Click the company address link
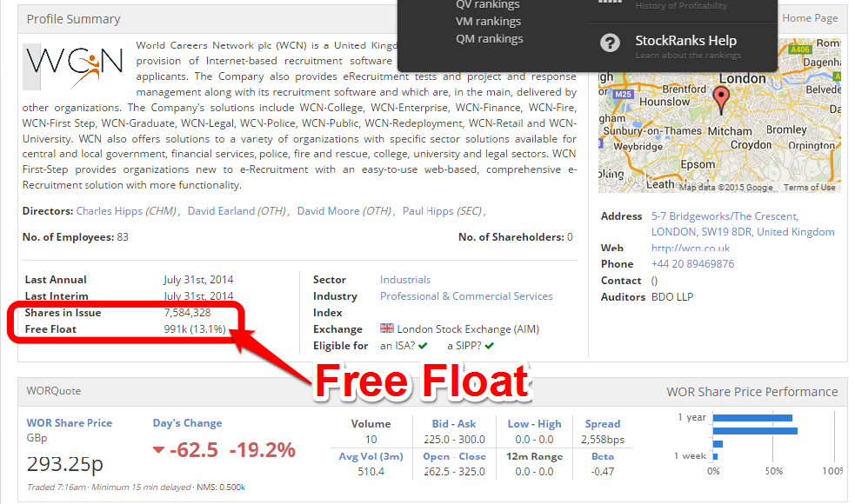855x504 pixels. coord(743,224)
